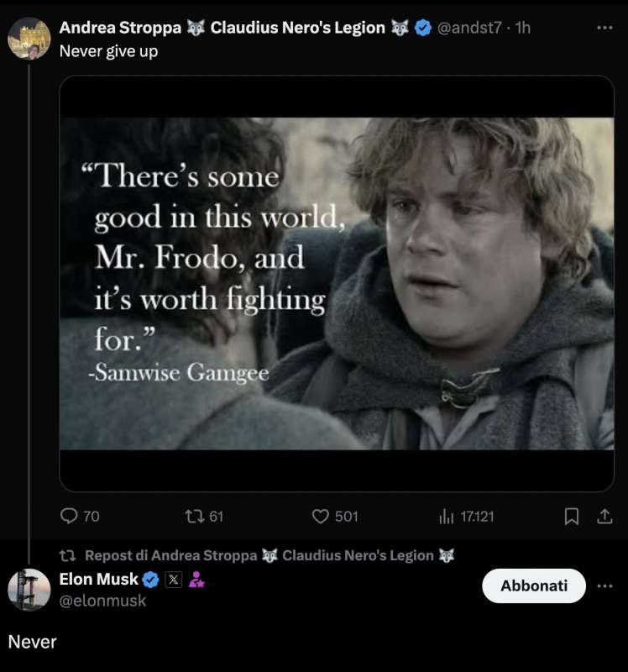Image resolution: width=628 pixels, height=672 pixels.
Task: Click the purple subscriber icon next to Elon Musk
Action: [x=196, y=579]
